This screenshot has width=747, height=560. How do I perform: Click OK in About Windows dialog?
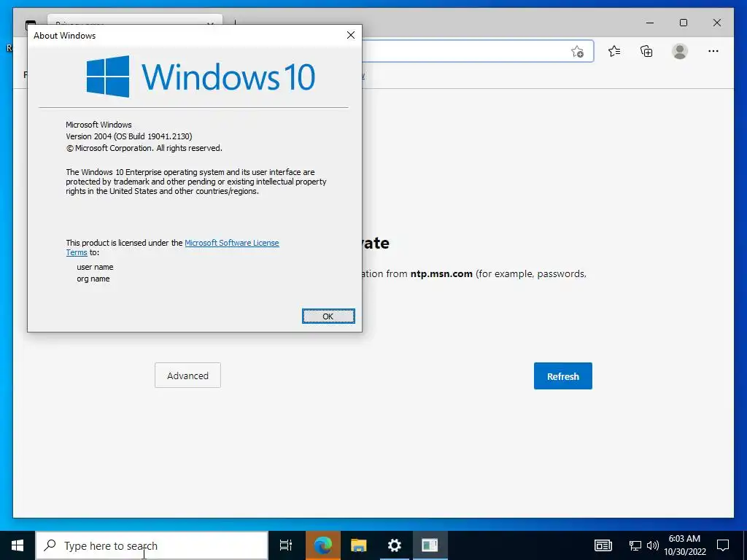point(328,316)
